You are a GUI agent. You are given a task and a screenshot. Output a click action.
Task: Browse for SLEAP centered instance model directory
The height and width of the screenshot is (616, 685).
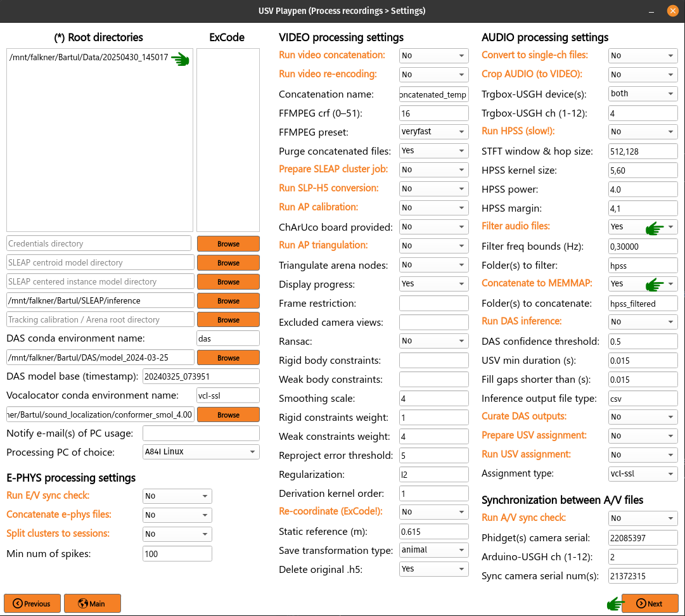tap(228, 282)
